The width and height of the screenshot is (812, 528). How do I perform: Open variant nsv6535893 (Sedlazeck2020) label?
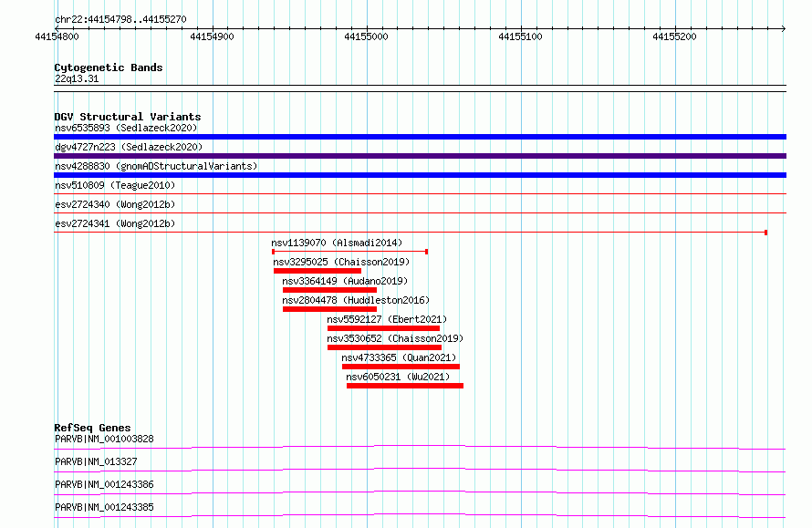tap(126, 128)
